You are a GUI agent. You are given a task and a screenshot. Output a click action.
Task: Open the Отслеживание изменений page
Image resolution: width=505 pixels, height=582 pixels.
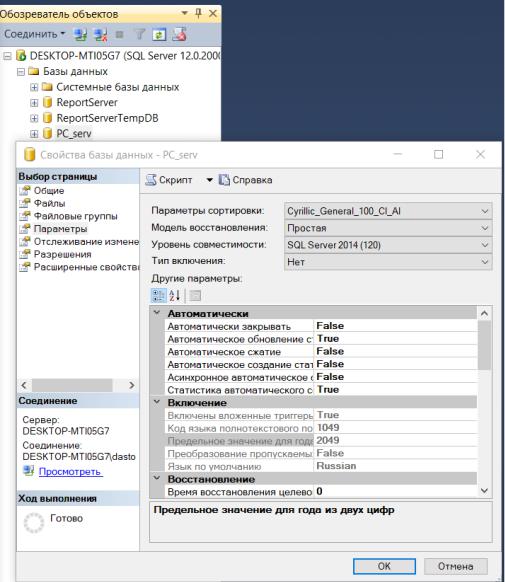pyautogui.click(x=86, y=242)
